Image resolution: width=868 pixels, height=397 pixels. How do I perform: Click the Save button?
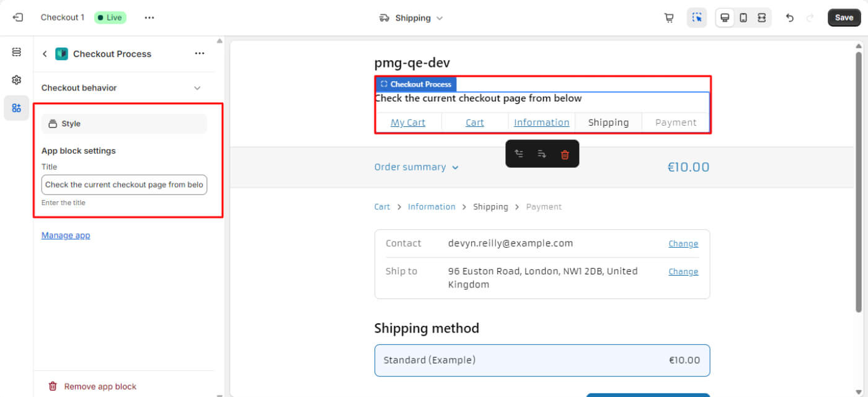pos(844,17)
